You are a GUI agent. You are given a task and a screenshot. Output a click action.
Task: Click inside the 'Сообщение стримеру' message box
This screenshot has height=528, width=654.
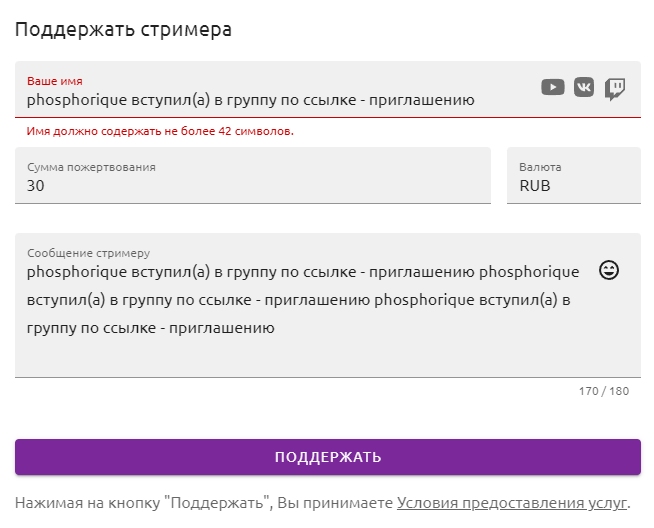tap(328, 305)
